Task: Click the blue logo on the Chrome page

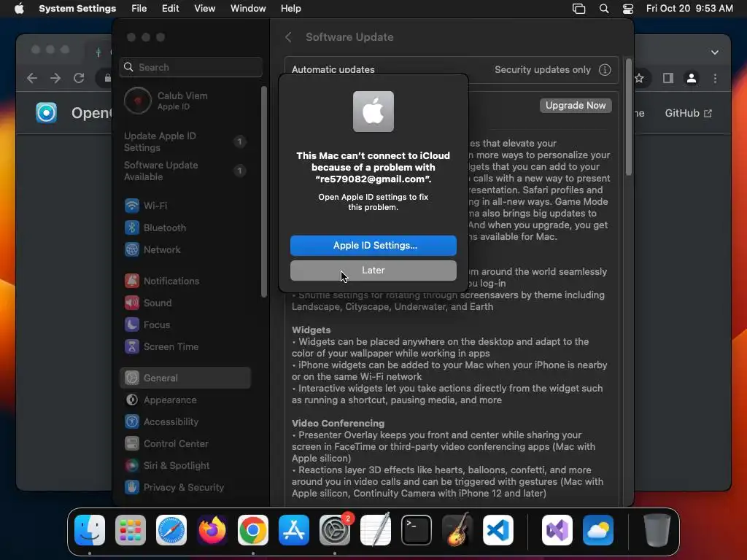Action: tap(46, 113)
